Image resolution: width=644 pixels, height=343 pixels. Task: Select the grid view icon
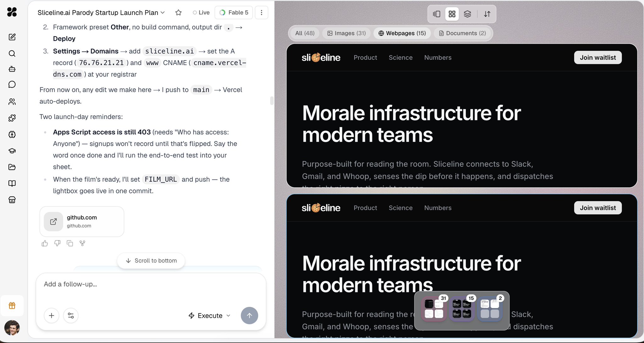point(452,14)
